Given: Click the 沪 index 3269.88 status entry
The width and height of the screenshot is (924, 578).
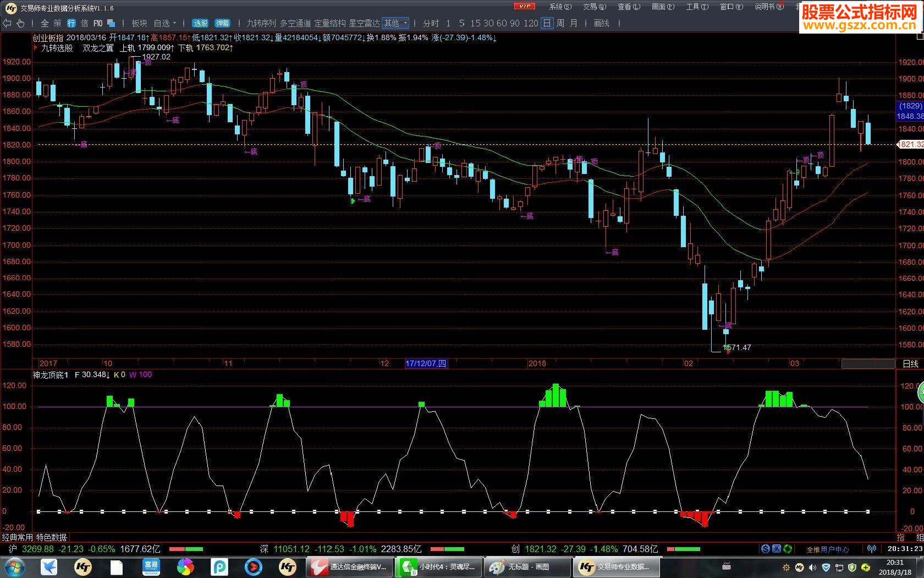Looking at the screenshot, I should pos(84,549).
